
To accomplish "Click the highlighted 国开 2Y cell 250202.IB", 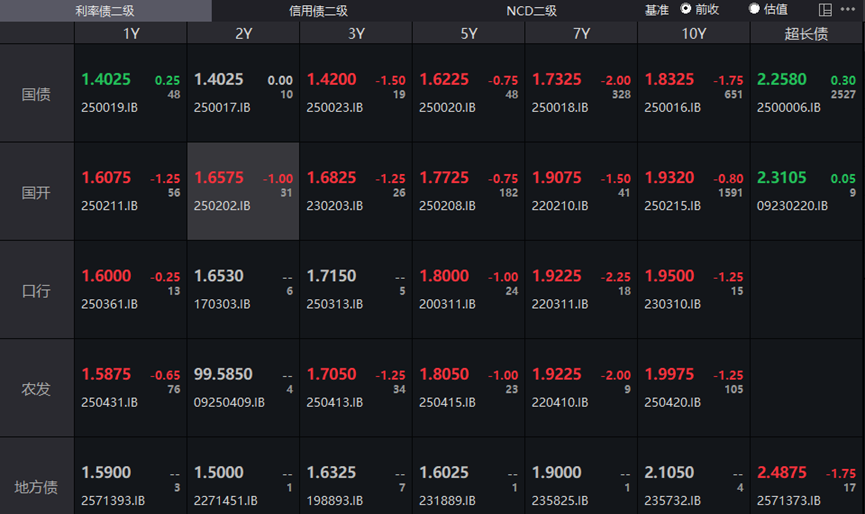I will coord(243,191).
